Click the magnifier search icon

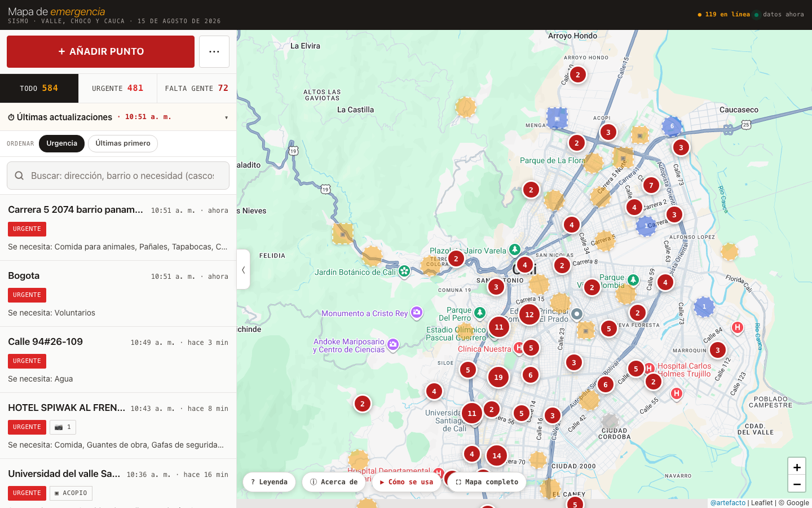[x=19, y=176]
